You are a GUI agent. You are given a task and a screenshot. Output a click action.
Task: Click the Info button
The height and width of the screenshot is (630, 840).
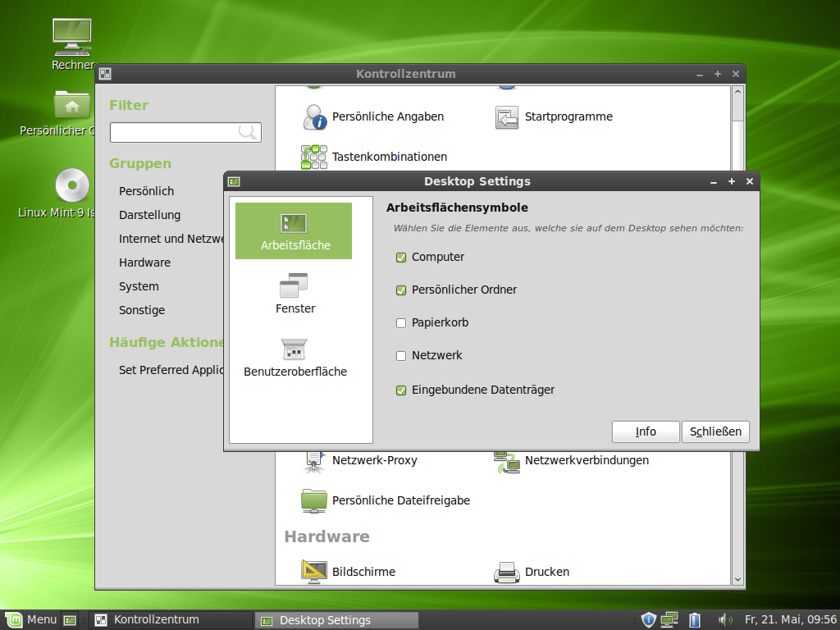click(x=646, y=431)
